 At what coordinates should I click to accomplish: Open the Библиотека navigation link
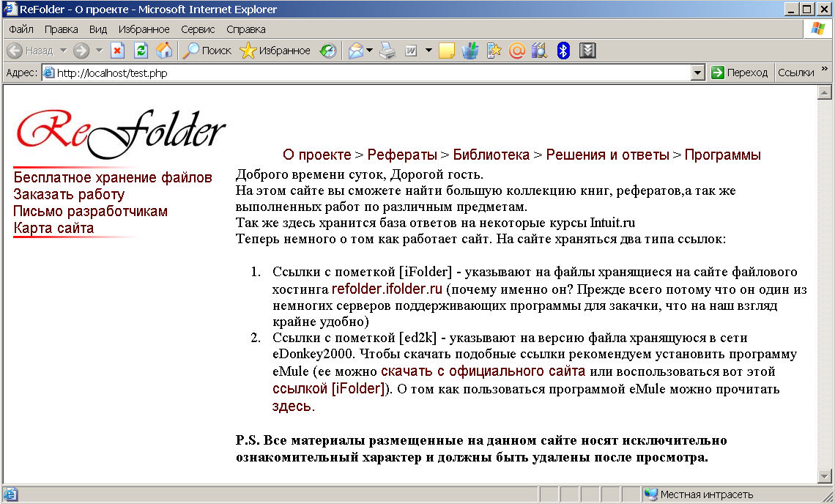click(491, 155)
